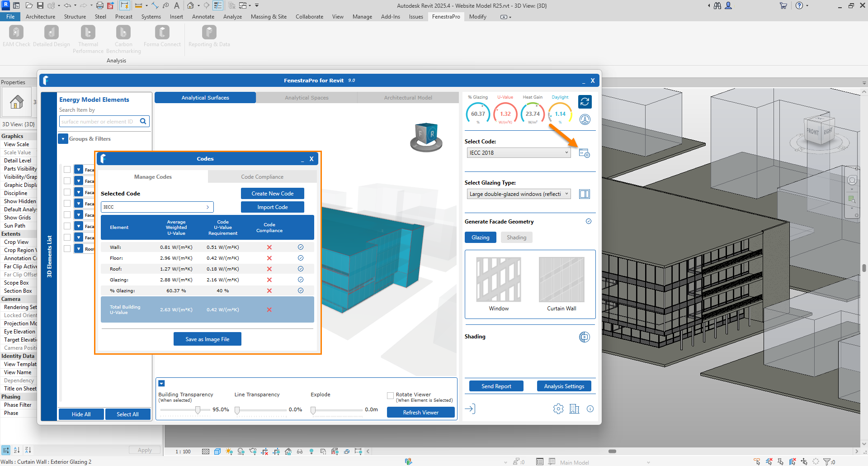
Task: Open the Select Code dropdown showing IECC 2018
Action: point(519,153)
